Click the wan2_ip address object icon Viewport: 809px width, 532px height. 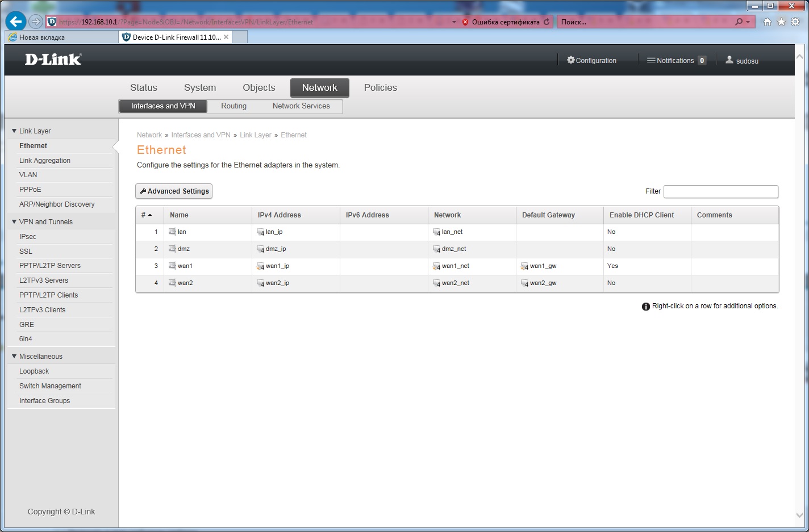pos(260,283)
